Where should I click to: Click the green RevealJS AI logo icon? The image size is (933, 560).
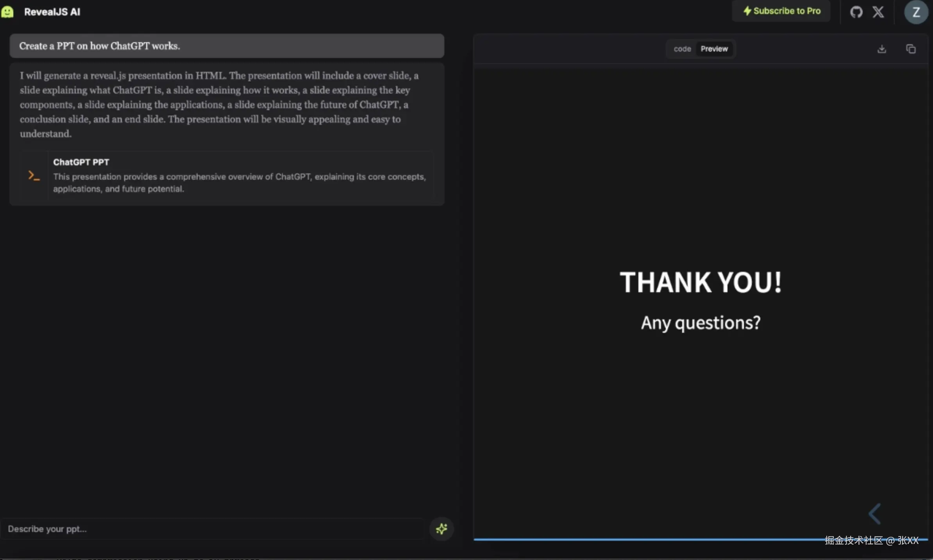click(7, 12)
